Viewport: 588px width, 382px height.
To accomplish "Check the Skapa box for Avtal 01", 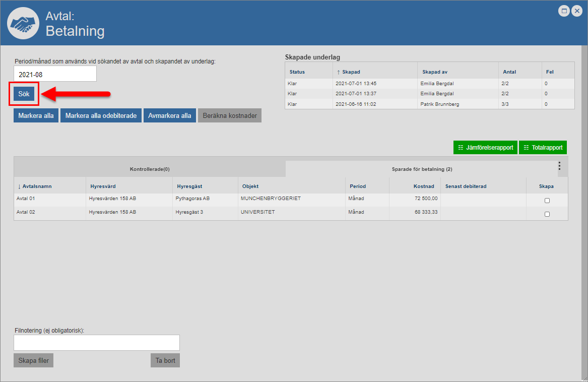I will tap(547, 201).
